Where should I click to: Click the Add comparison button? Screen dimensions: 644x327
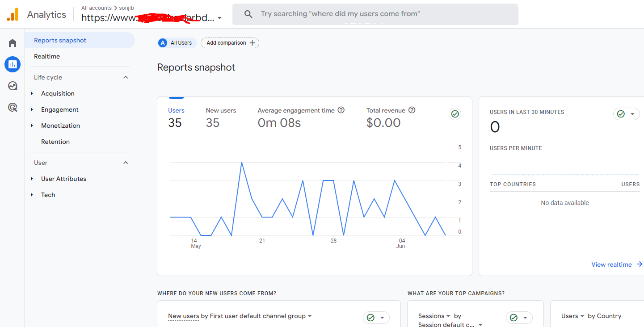coord(230,43)
